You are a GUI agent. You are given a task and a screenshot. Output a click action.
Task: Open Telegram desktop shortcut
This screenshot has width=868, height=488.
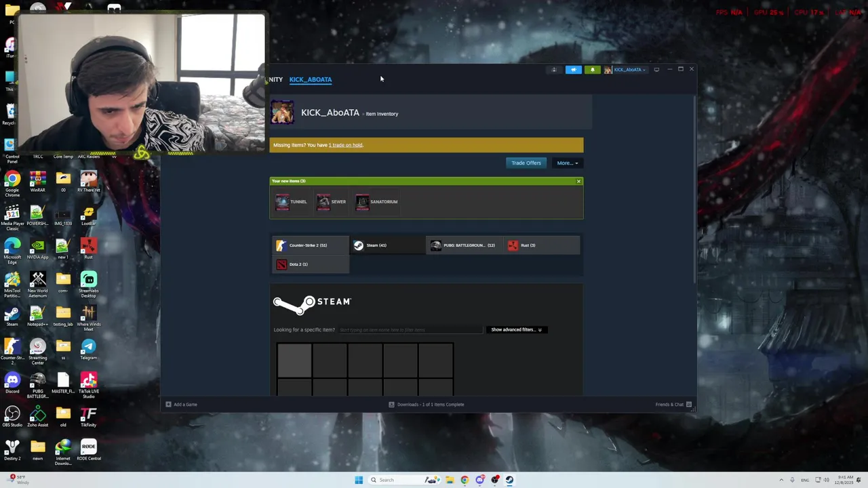88,349
